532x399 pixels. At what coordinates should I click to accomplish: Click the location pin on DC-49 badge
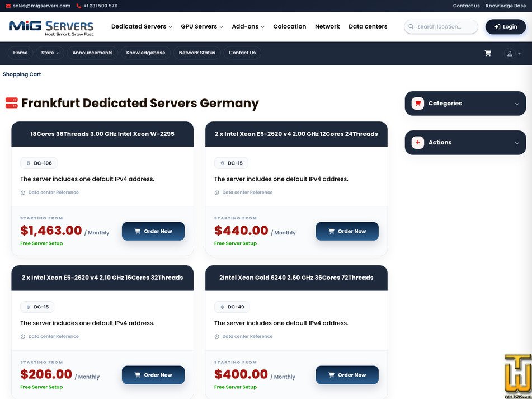pyautogui.click(x=222, y=307)
